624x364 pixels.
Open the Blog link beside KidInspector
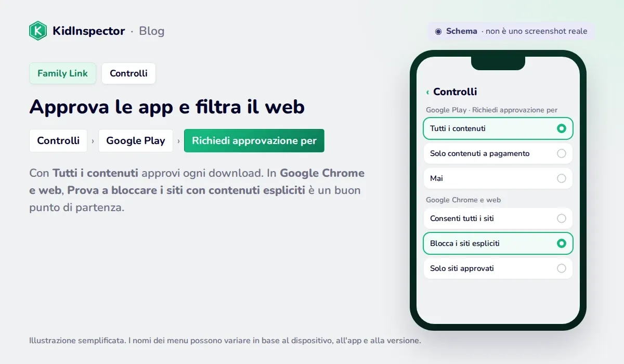[x=151, y=31]
